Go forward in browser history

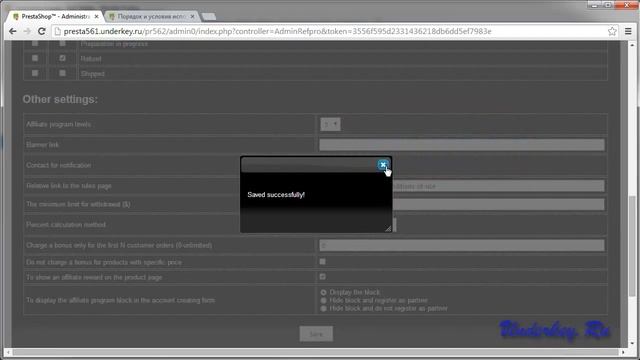27,31
